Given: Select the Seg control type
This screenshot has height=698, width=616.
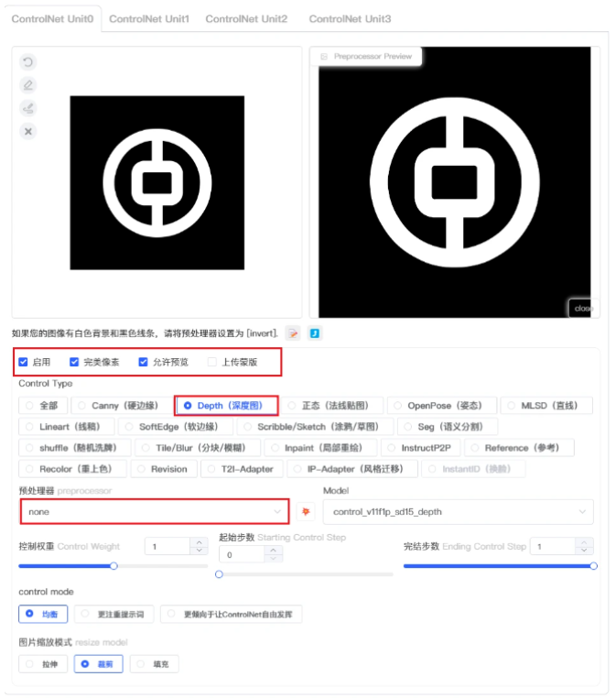Looking at the screenshot, I should click(448, 427).
